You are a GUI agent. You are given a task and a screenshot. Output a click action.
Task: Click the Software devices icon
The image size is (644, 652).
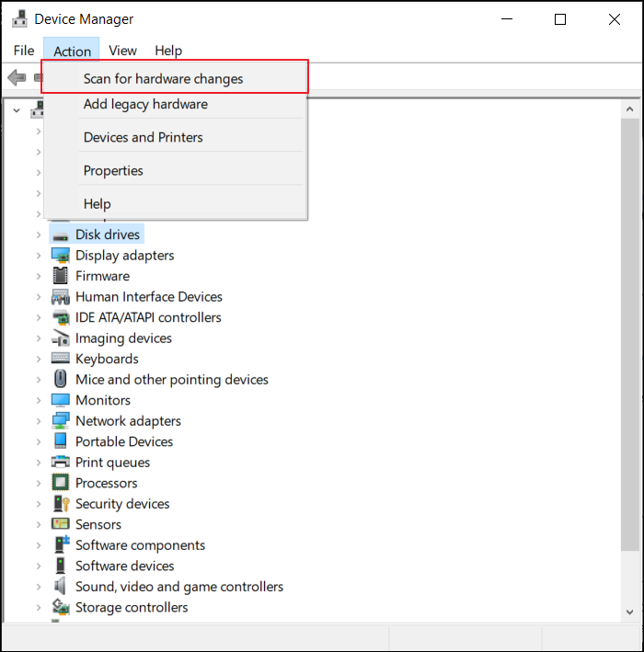[61, 566]
